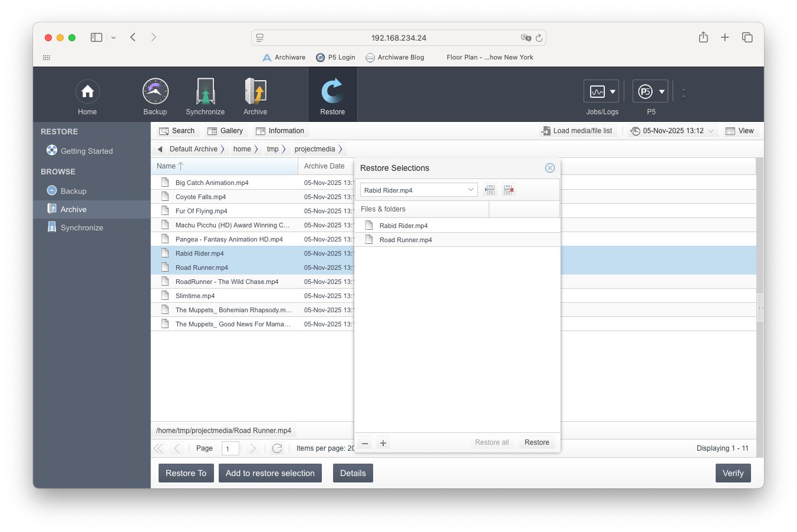Select Synchronize in the Browse sidebar
This screenshot has width=797, height=532.
tap(82, 227)
